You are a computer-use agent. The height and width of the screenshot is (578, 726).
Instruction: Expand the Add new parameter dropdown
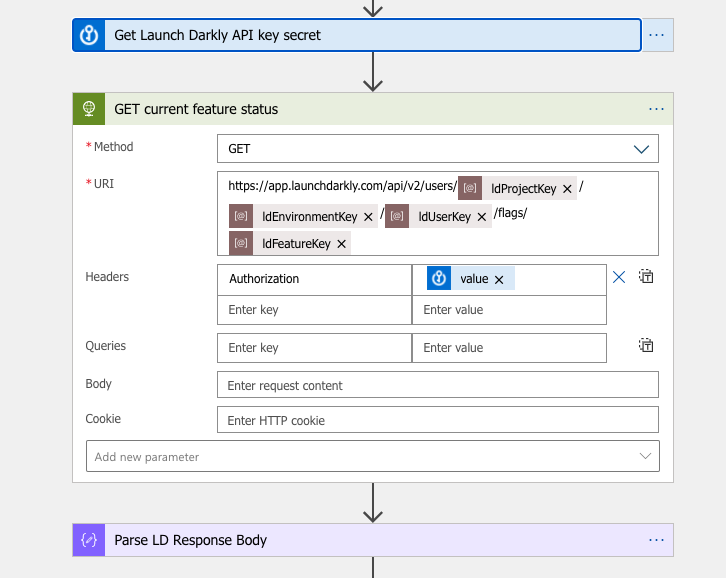[x=373, y=456]
